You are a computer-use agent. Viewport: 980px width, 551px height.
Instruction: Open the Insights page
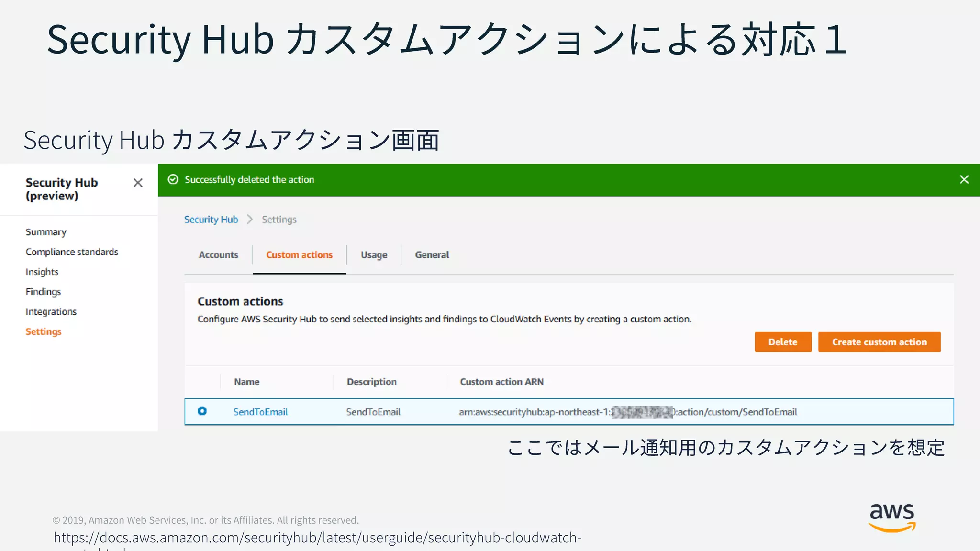coord(42,272)
